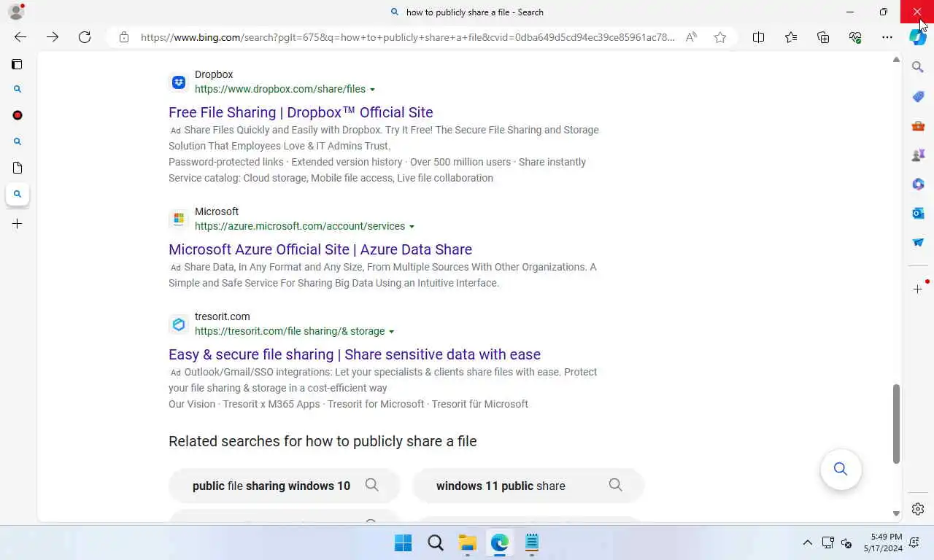Screen dimensions: 934x560
Task: Open notifications bell in taskbar
Action: 915,542
